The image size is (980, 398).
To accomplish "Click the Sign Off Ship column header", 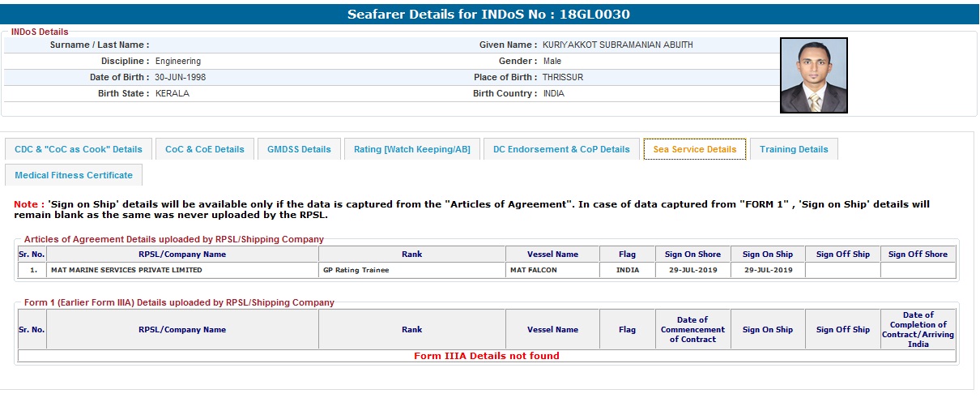I will [842, 254].
